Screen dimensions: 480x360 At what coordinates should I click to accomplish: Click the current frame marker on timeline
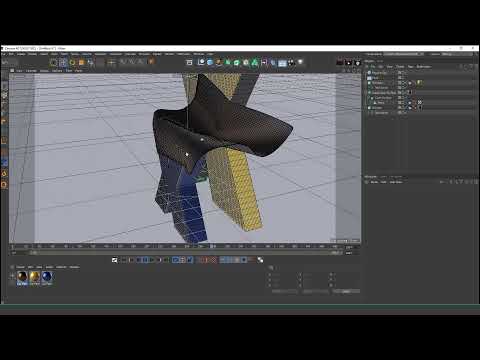pos(212,246)
